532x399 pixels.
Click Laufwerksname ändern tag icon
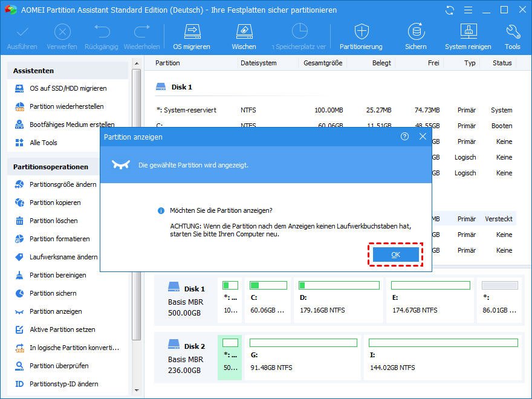click(x=20, y=257)
